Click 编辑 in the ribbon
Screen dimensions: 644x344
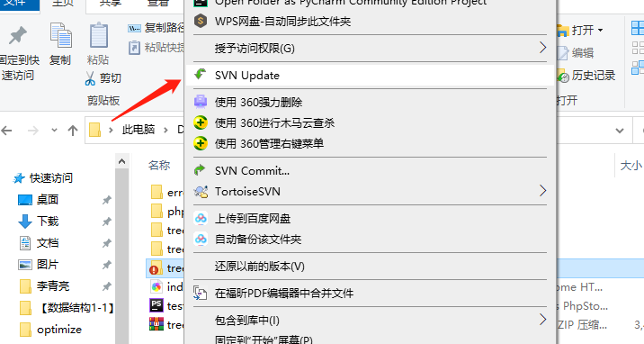tap(575, 52)
